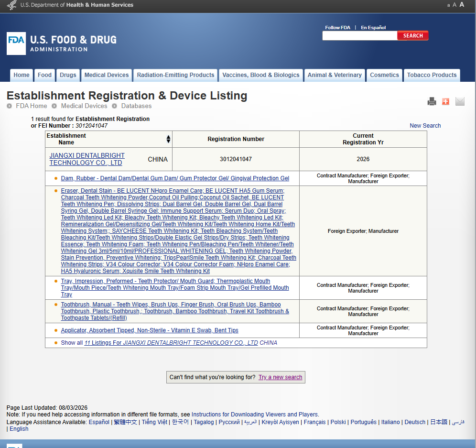The width and height of the screenshot is (476, 448).
Task: Click Registration Number column header
Action: coord(236,139)
